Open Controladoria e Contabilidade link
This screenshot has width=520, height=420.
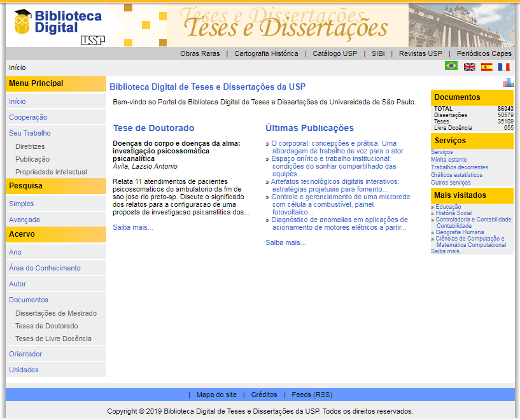(474, 223)
